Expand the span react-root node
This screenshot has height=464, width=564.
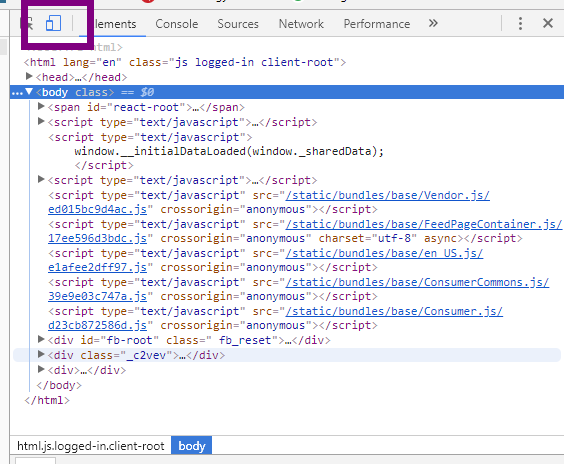41,106
